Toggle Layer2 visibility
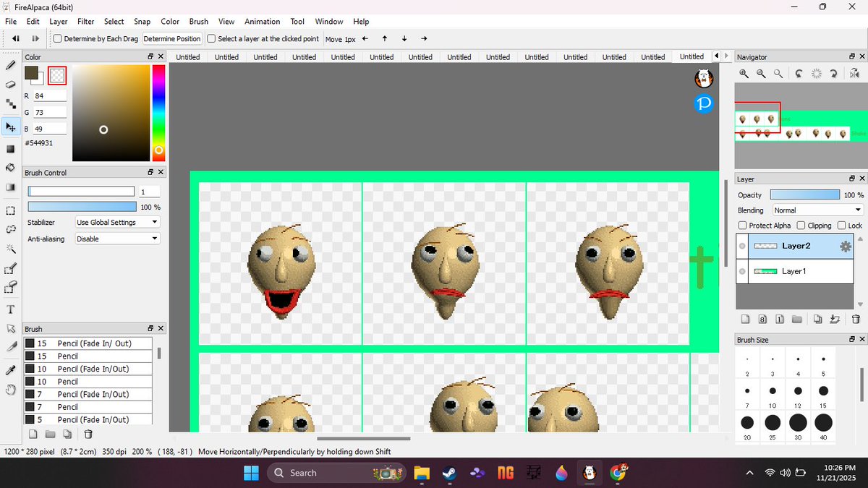 coord(742,247)
